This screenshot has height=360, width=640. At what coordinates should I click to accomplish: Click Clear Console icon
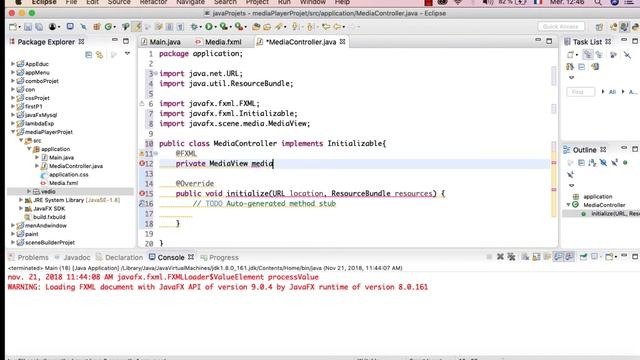tap(525, 257)
